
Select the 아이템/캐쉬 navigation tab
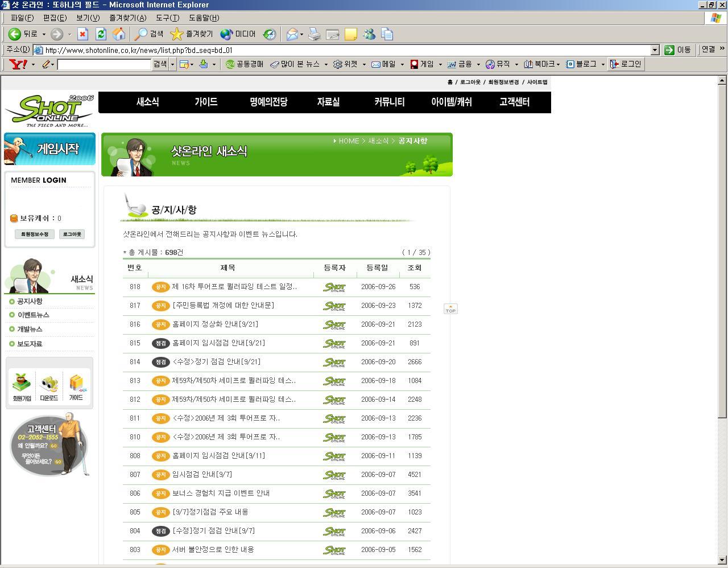451,102
